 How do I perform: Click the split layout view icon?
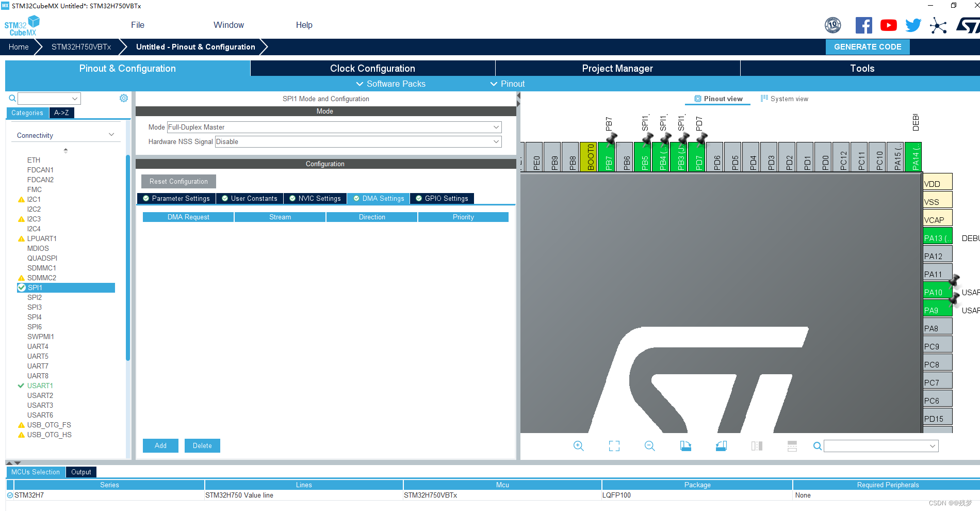792,446
